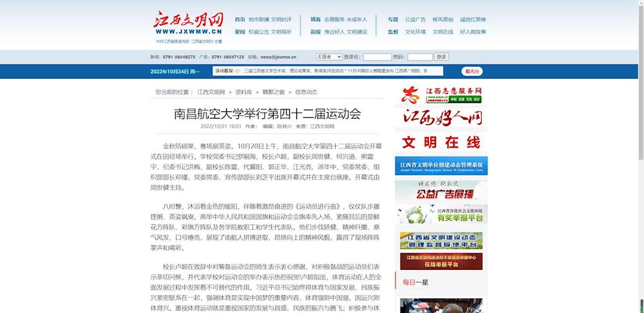Open the 公益广告展播 banner

pos(441,191)
